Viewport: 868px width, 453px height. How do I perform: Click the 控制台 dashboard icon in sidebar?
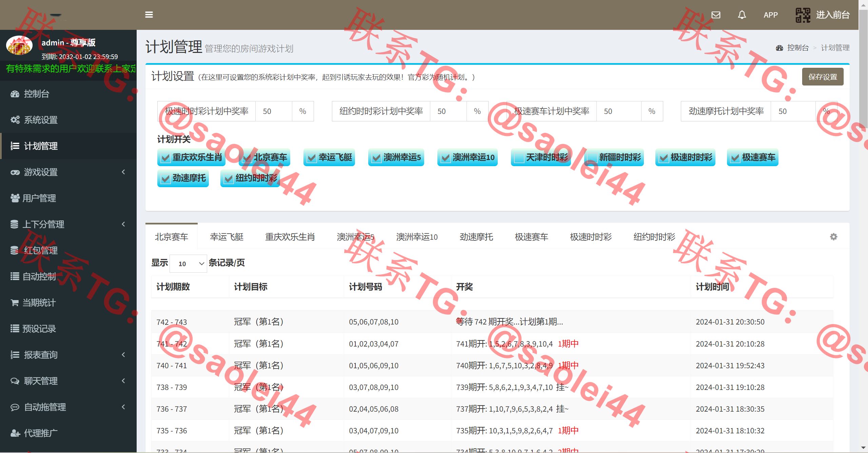click(15, 94)
